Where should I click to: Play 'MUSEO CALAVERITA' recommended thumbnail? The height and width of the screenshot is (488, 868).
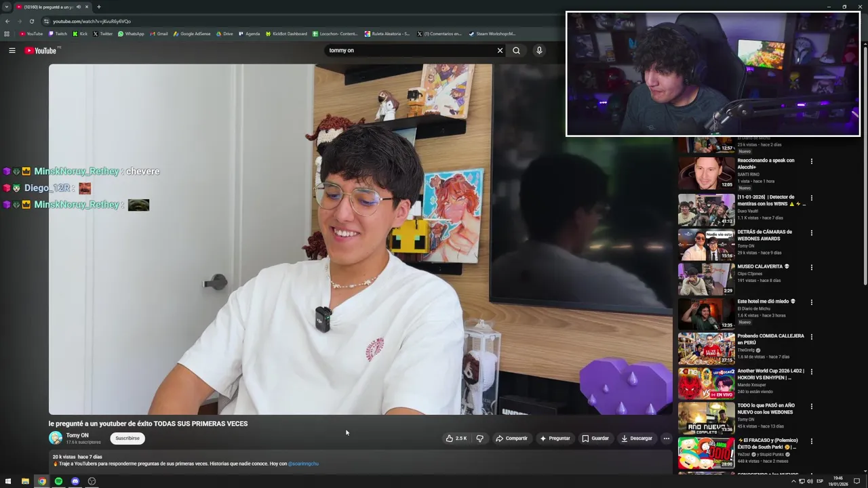click(x=706, y=279)
